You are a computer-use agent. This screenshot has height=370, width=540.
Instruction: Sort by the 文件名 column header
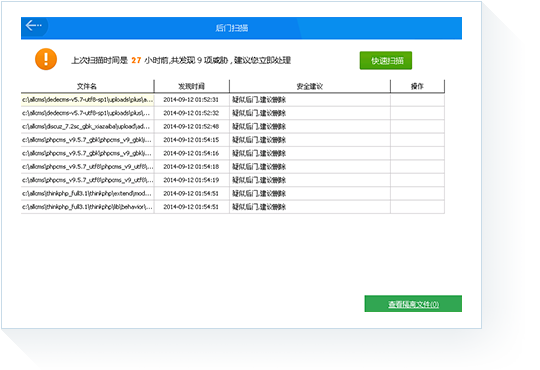87,86
